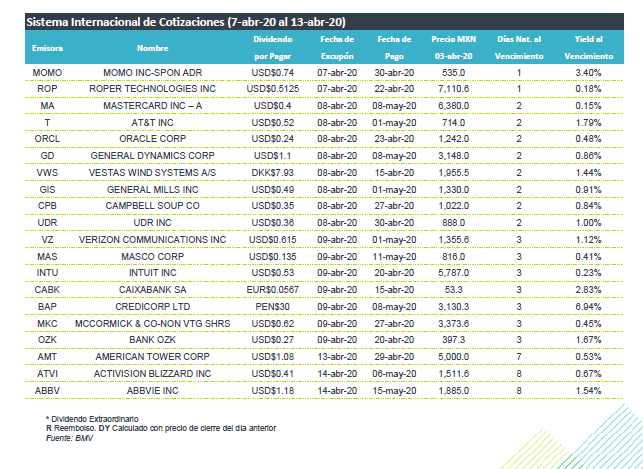This screenshot has width=643, height=469.
Task: Click the USD$0.74 dividend value
Action: [x=273, y=73]
